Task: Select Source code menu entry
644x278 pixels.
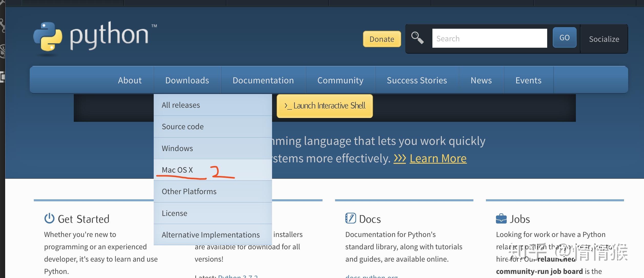Action: tap(183, 127)
